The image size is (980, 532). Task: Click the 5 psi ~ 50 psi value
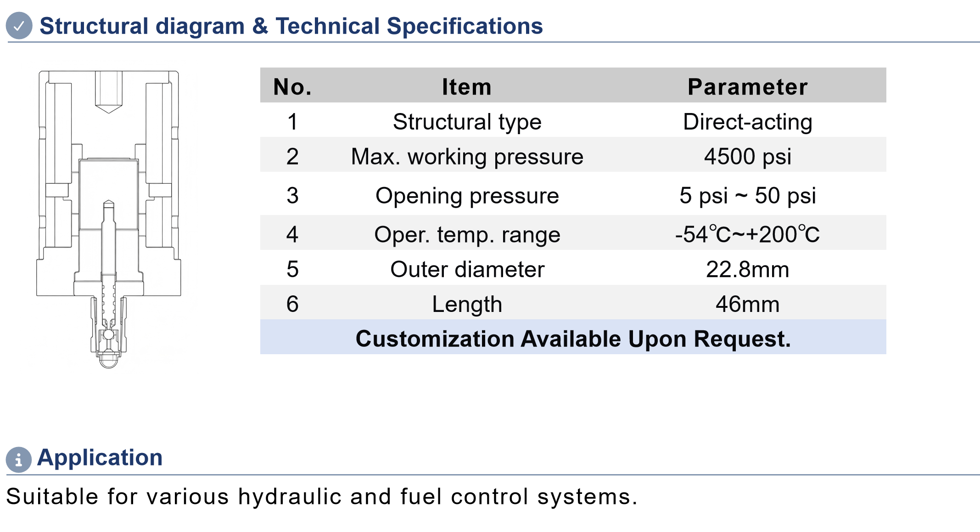click(748, 196)
